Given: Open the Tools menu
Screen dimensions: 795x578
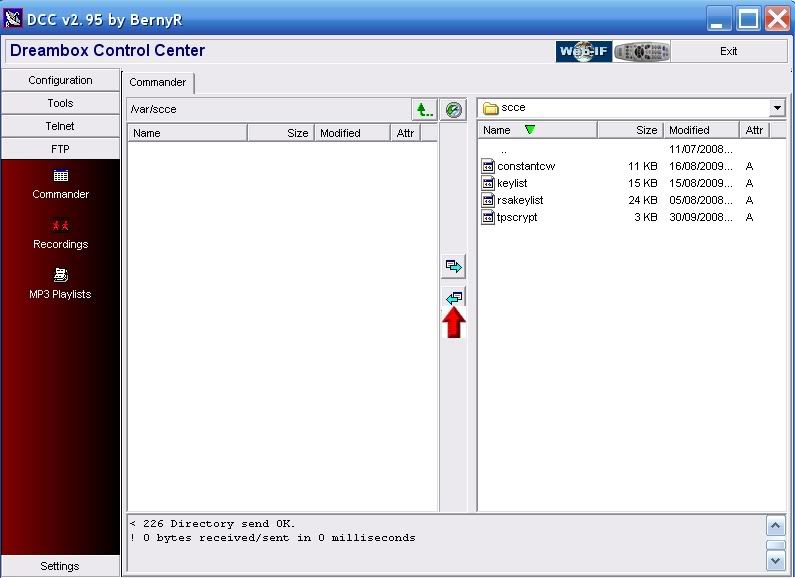Looking at the screenshot, I should (60, 103).
